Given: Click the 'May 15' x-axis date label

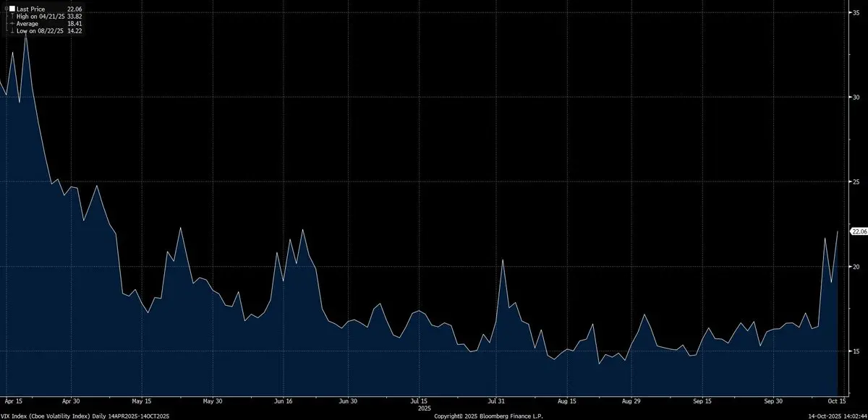Looking at the screenshot, I should click(142, 400).
